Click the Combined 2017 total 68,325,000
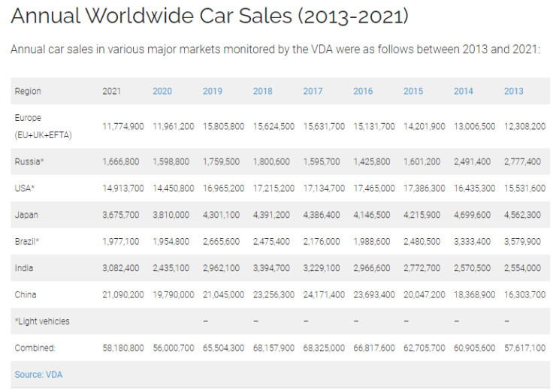This screenshot has height=392, width=556. coord(324,348)
